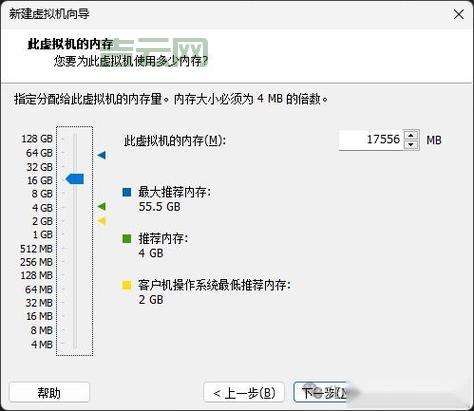Click the memory value input field

click(371, 139)
